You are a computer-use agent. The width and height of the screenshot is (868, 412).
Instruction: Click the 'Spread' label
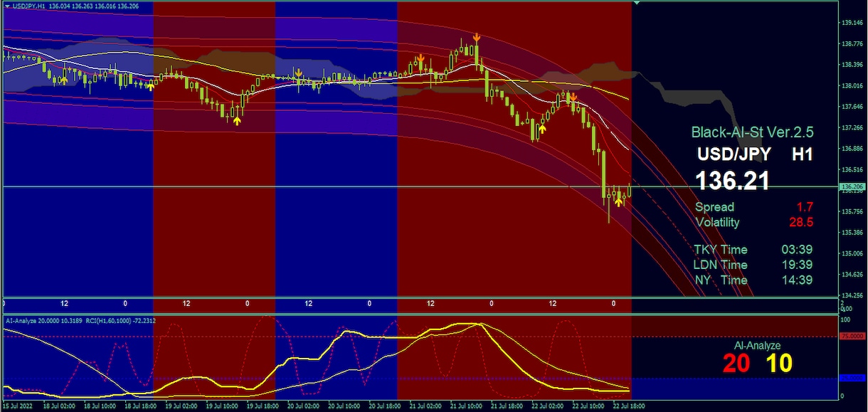[x=715, y=207]
